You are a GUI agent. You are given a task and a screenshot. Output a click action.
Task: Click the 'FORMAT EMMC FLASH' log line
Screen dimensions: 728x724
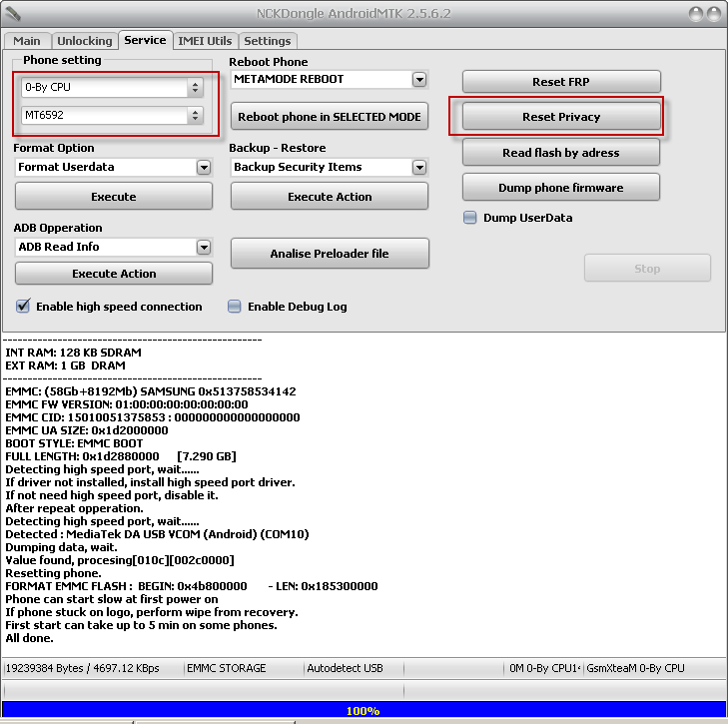point(192,586)
